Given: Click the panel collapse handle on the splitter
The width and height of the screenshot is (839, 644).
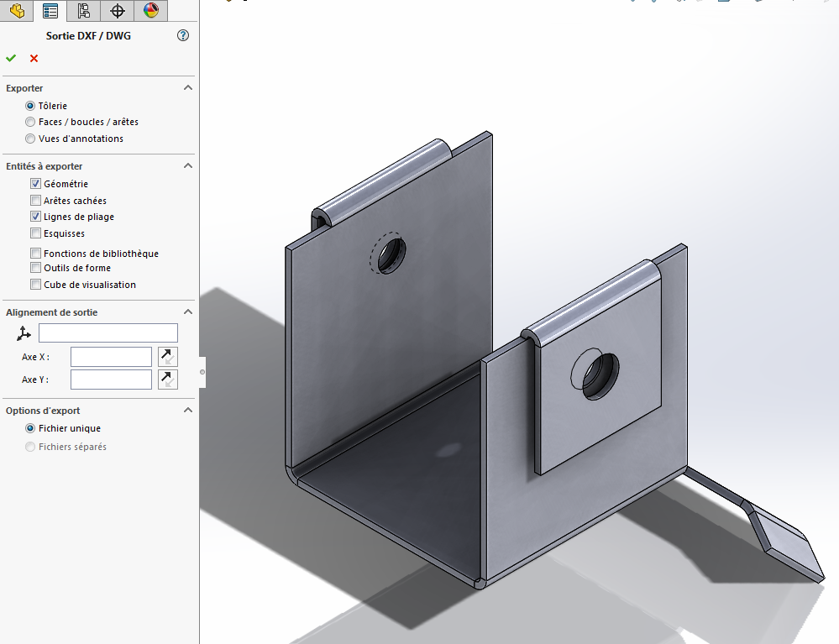Looking at the screenshot, I should tap(202, 372).
